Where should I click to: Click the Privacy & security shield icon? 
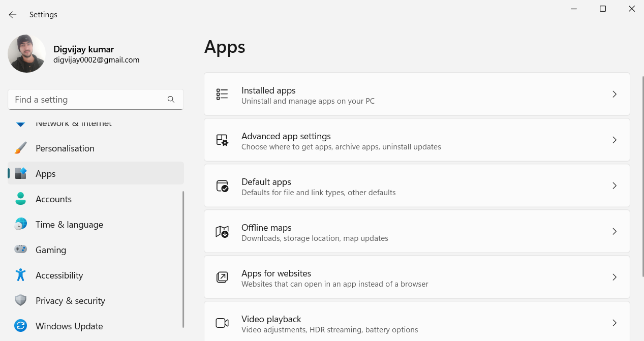click(x=20, y=300)
